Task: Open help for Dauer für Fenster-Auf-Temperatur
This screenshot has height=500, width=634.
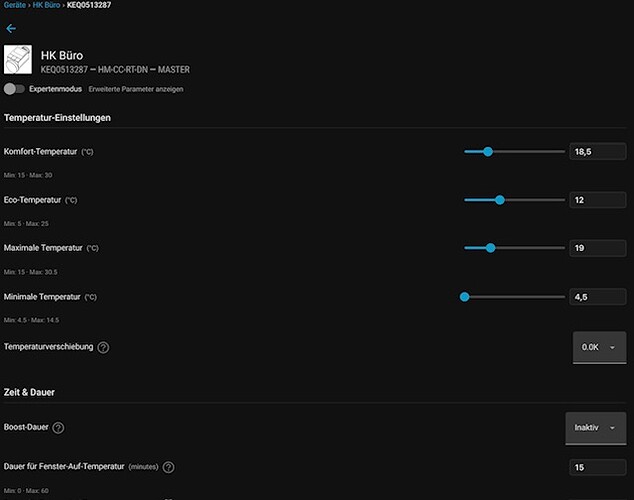Action: [168, 467]
